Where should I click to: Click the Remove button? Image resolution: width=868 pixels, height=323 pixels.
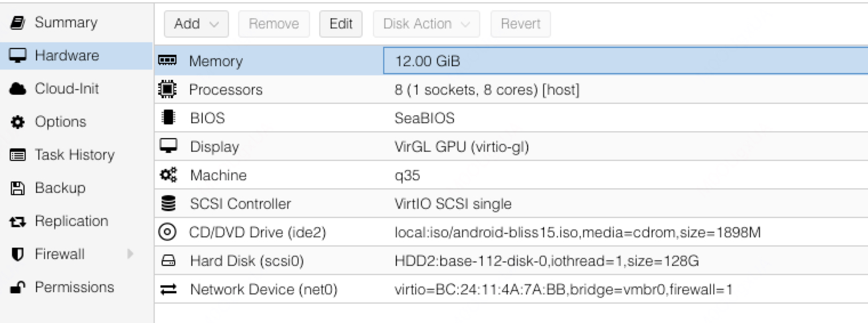click(x=274, y=24)
